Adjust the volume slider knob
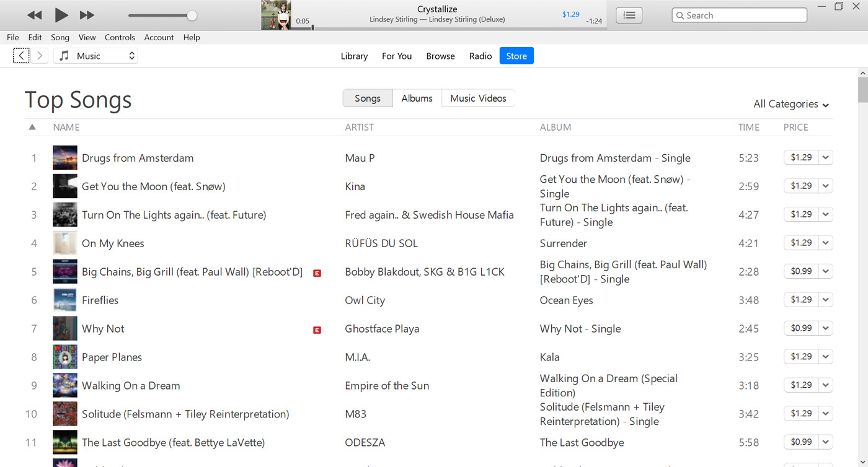 point(192,15)
